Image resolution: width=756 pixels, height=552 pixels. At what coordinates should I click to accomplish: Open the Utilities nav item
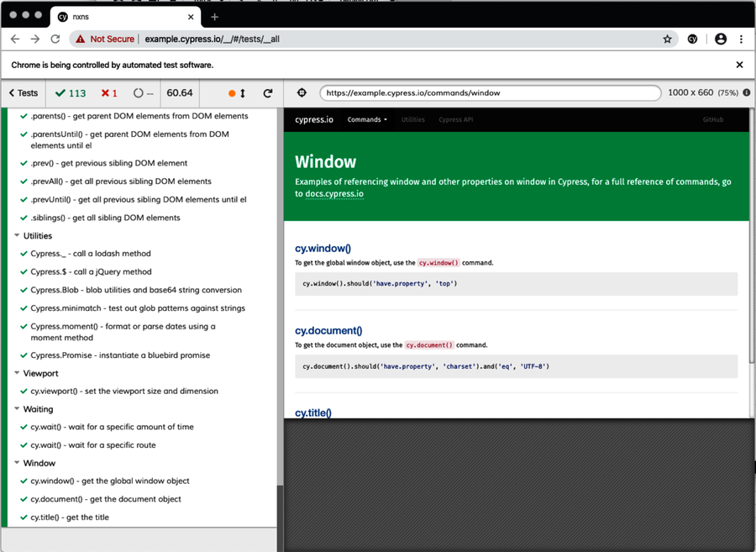coord(413,119)
